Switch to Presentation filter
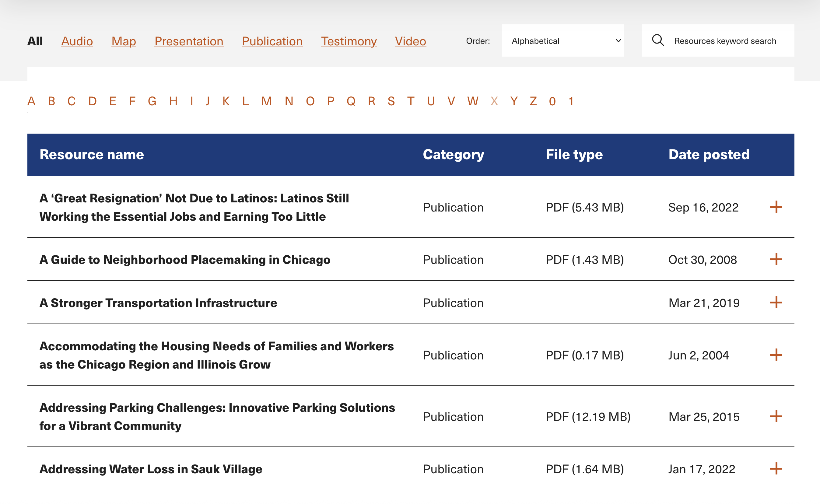Screen dimensions: 820x504 pyautogui.click(x=189, y=41)
